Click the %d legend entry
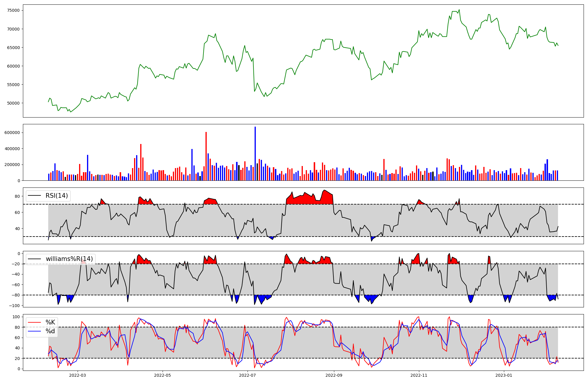This screenshot has height=382, width=588. tap(50, 331)
